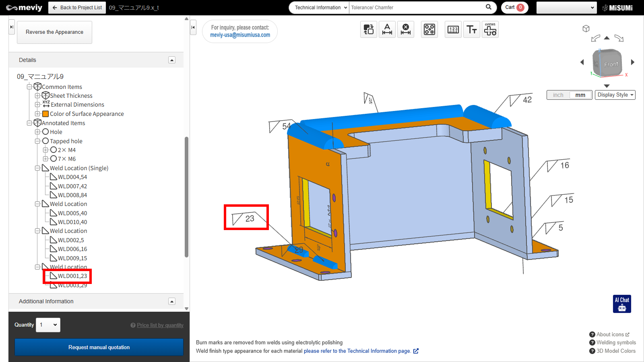
Task: Open the AI Chat assistant
Action: coord(622,304)
